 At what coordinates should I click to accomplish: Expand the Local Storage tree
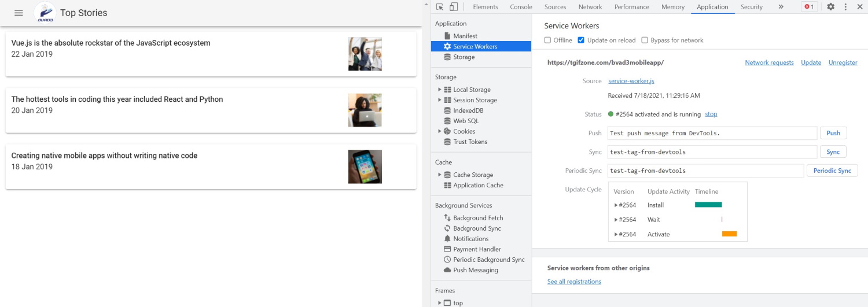(440, 90)
